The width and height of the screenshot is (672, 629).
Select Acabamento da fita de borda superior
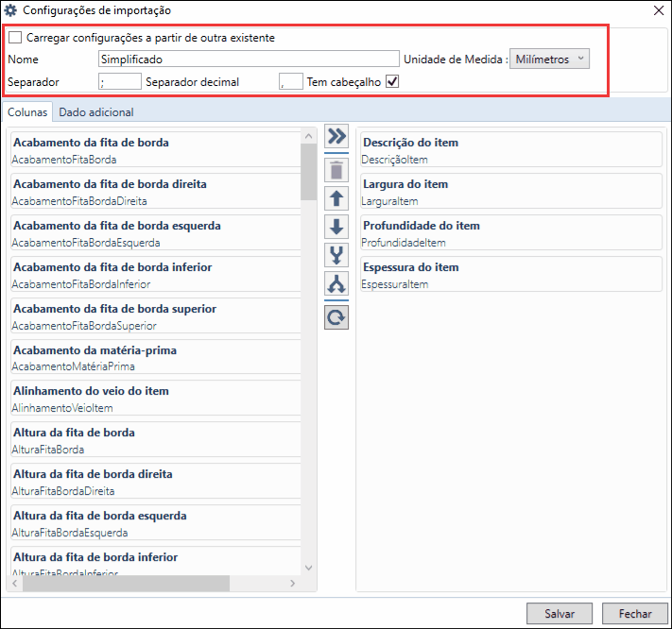point(156,315)
